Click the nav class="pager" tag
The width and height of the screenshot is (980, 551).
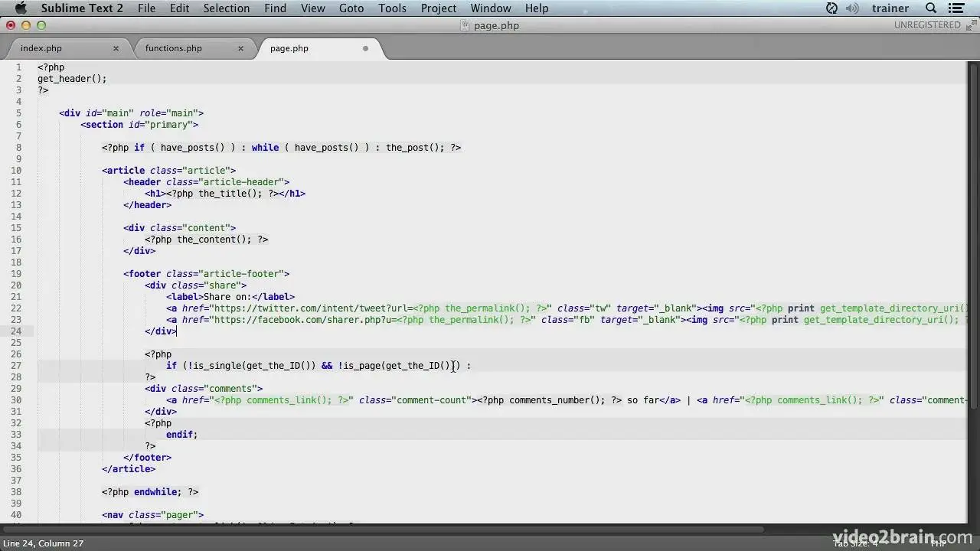coord(153,515)
